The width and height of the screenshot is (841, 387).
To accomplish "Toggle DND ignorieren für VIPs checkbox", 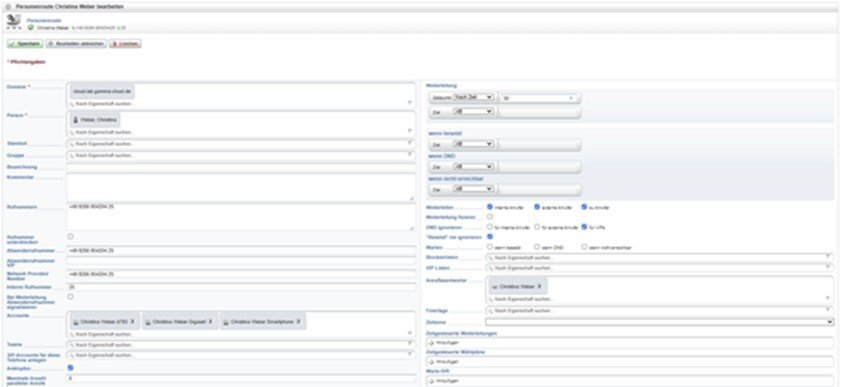I will [585, 227].
